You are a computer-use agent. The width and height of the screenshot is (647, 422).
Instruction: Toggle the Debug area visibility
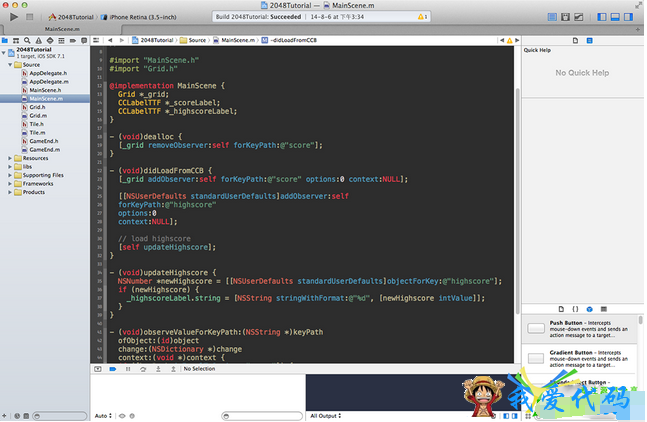(615, 17)
